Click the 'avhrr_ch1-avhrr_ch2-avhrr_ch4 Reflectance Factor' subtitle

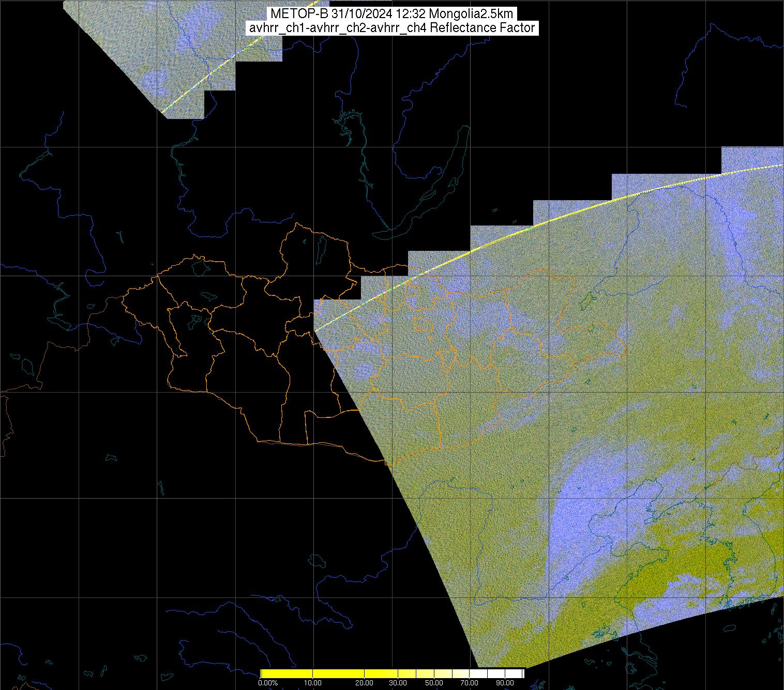click(x=391, y=28)
